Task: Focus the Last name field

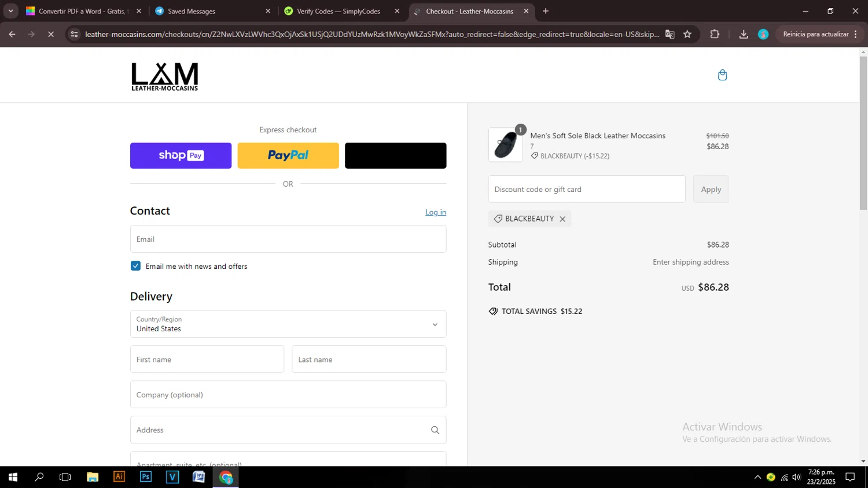Action: [369, 359]
